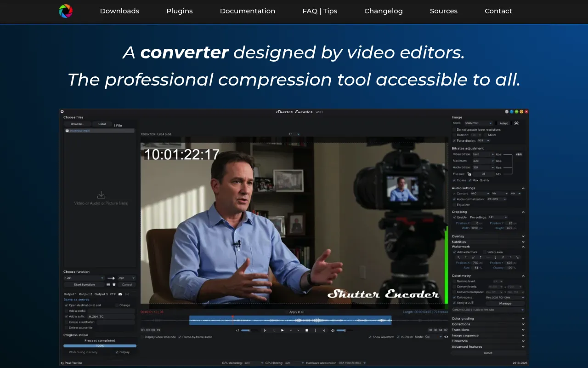Click the Reset button
588x368 pixels.
click(488, 353)
